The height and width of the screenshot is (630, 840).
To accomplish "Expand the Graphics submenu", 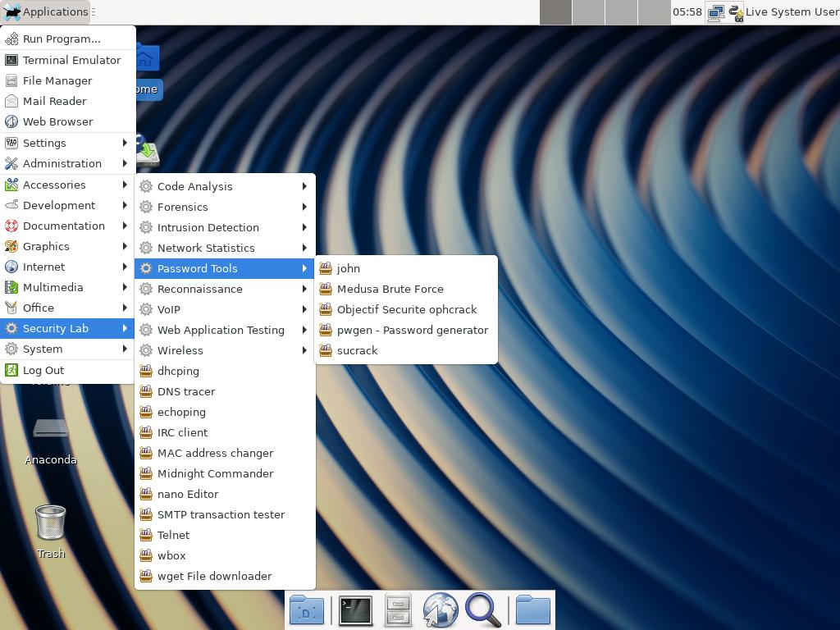I will [67, 246].
